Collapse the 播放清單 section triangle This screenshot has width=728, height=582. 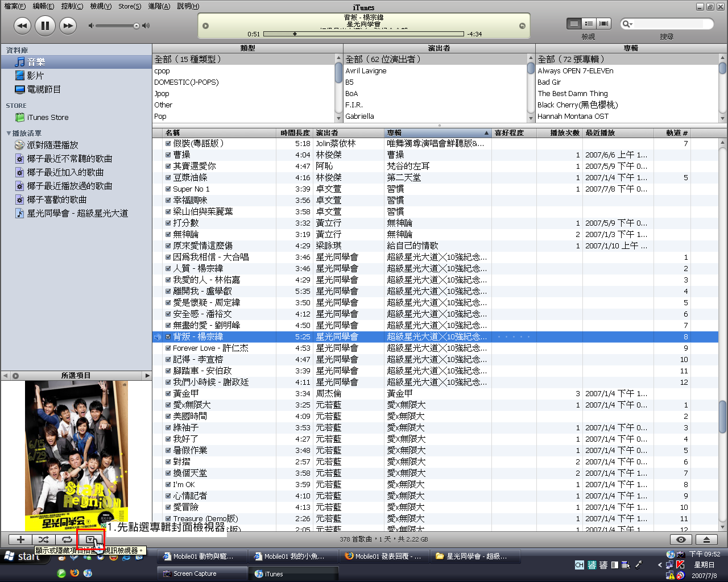(9, 133)
